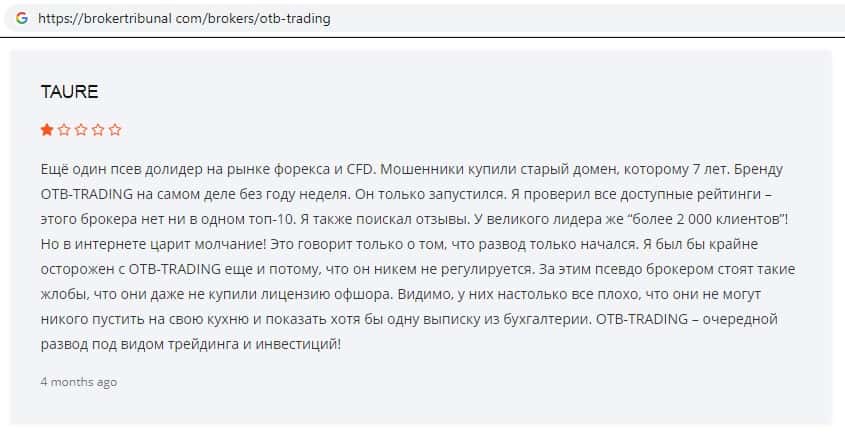
Task: Focus the brokertribunal URL address field
Action: pyautogui.click(x=184, y=19)
